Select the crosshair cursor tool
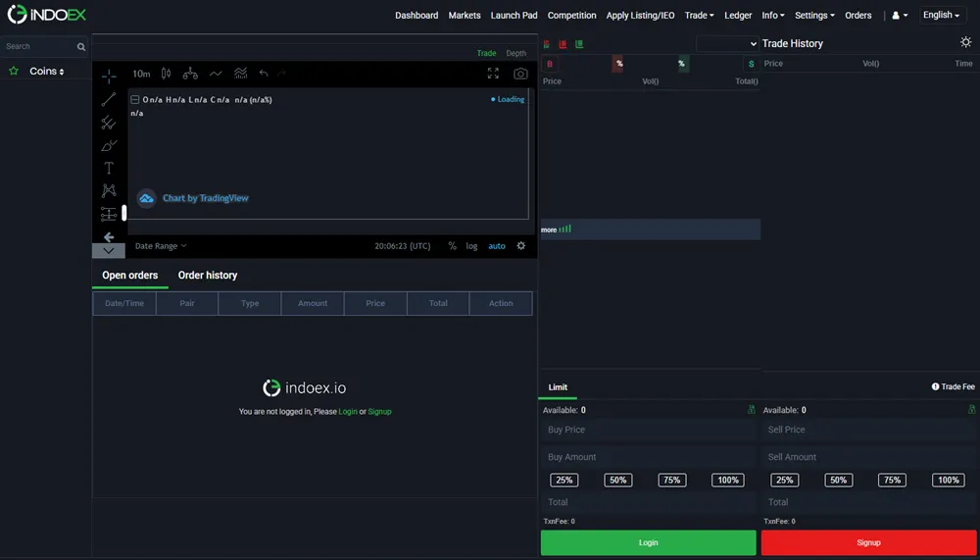 (x=109, y=76)
